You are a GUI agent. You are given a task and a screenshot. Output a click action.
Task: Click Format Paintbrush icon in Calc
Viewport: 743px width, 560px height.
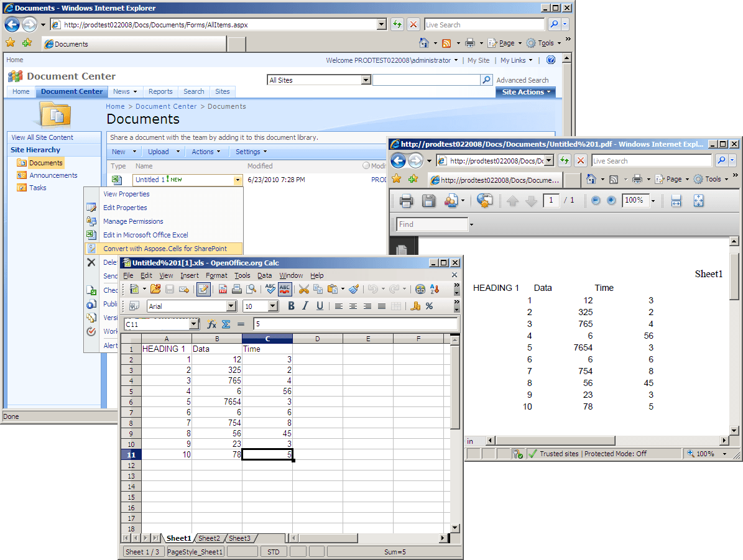click(354, 289)
